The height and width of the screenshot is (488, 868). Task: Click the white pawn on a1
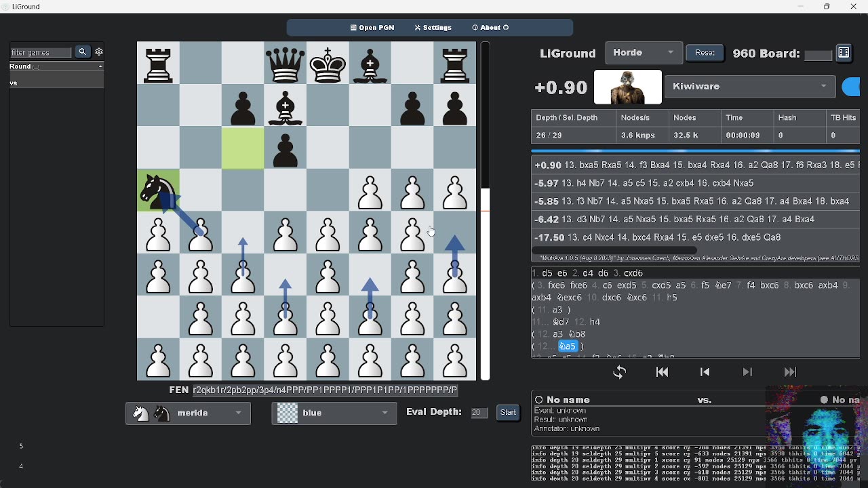click(x=158, y=360)
